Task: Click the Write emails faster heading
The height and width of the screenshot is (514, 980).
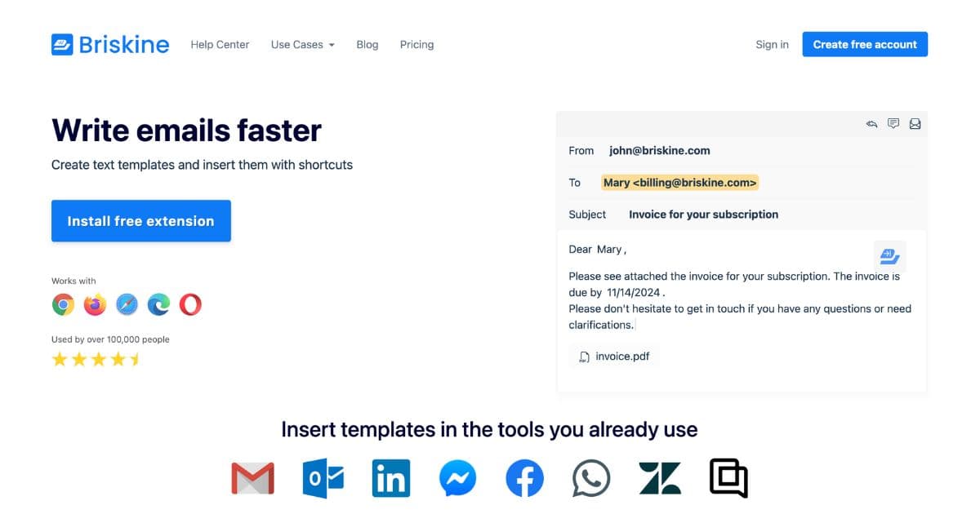Action: [x=186, y=131]
